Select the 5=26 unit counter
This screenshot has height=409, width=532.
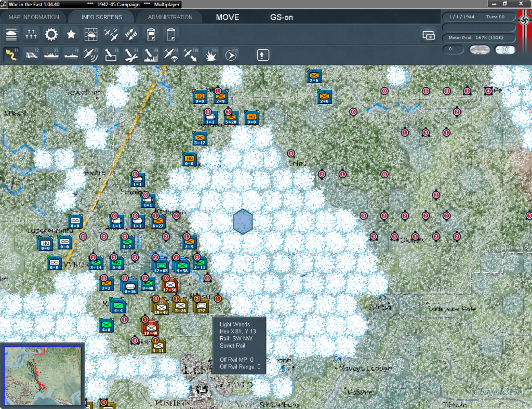[x=180, y=306]
